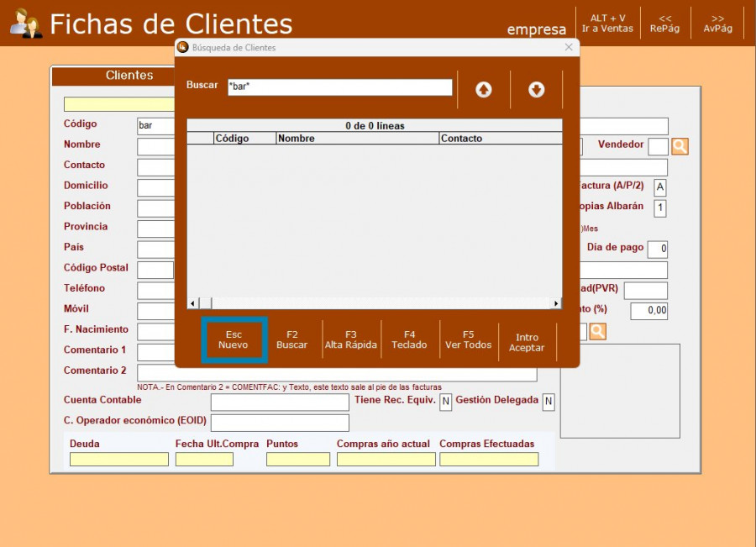Screen dimensions: 756x547
Task: Confirm with Intro Aceptar button
Action: point(527,342)
